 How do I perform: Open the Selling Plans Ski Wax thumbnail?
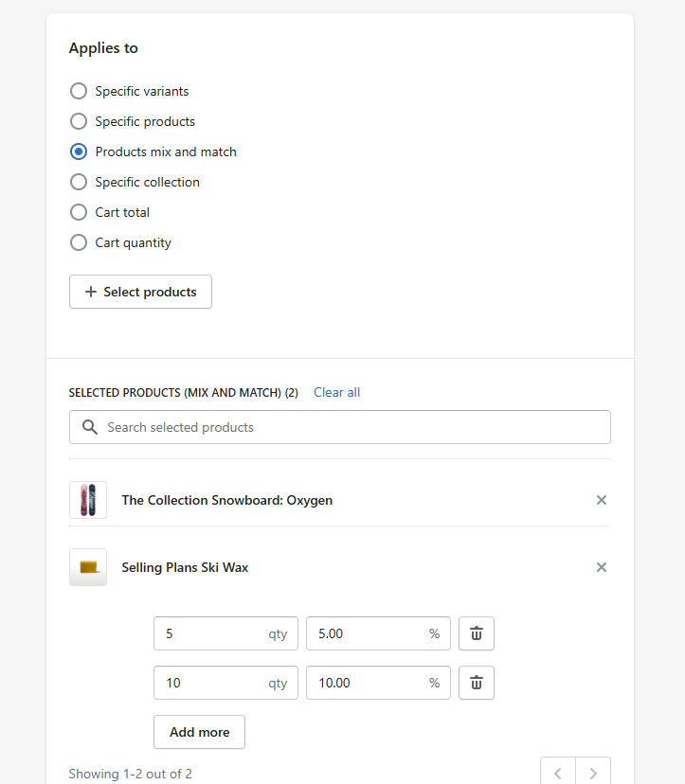pos(88,567)
